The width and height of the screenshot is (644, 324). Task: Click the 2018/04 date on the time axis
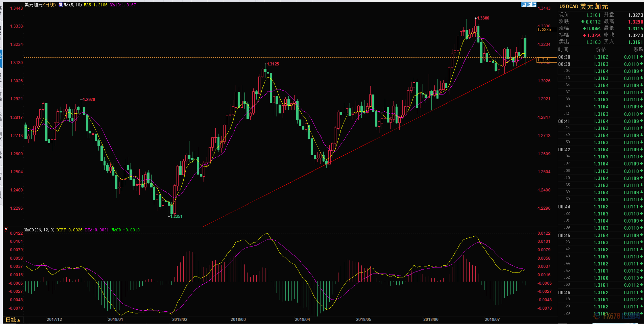click(302, 319)
